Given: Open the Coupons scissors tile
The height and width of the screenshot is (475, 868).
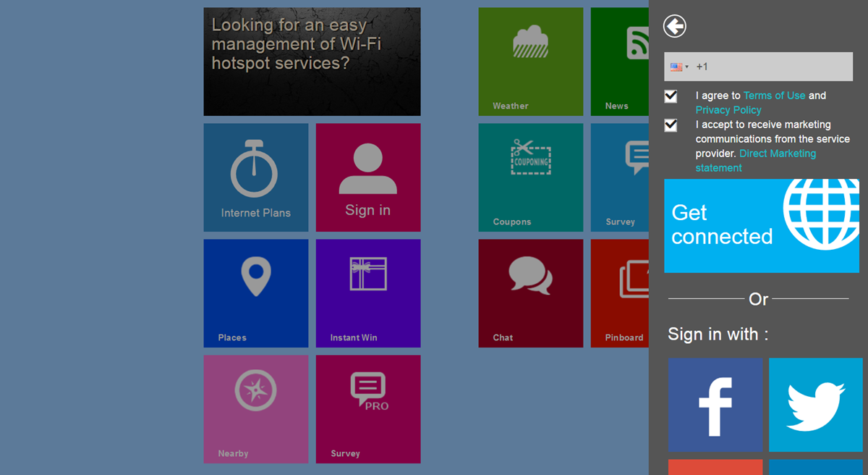Looking at the screenshot, I should tap(530, 177).
